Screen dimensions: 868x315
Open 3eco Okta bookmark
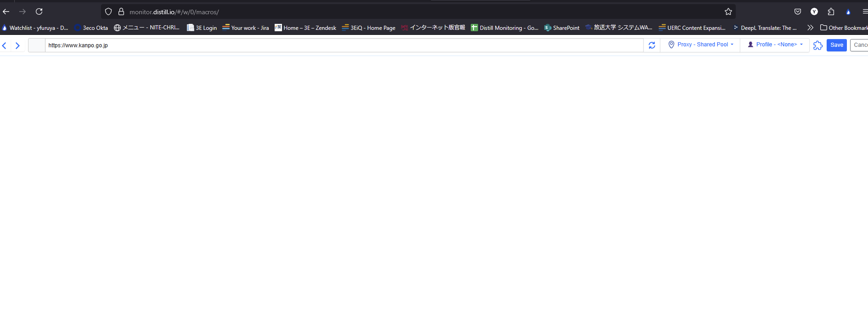click(x=91, y=28)
